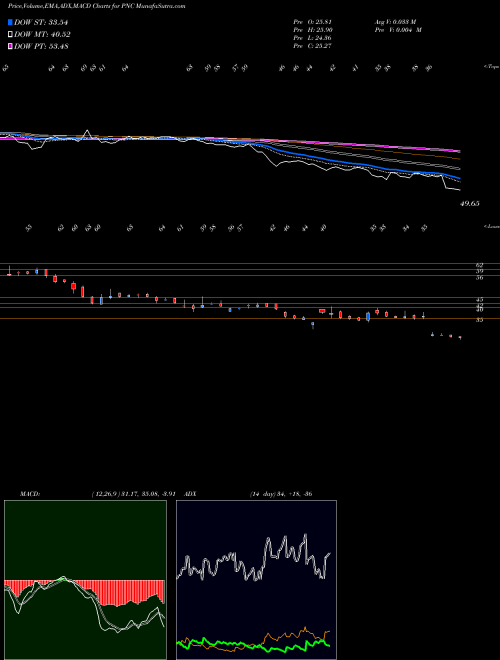Click the thick blue EMA line end

click(x=458, y=178)
